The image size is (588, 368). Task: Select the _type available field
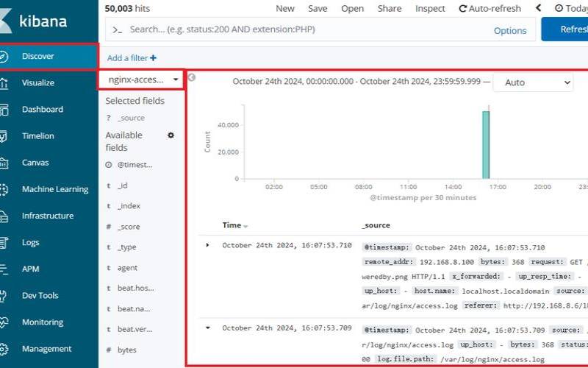tap(126, 247)
